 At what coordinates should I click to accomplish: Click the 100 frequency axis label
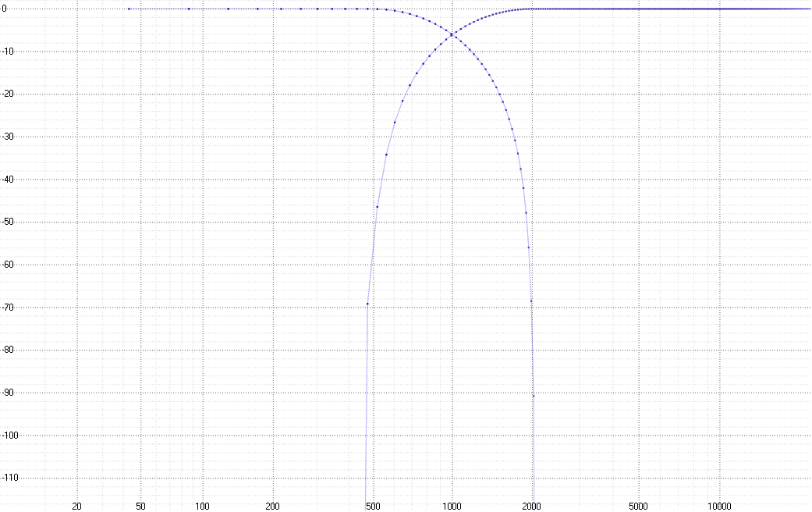pyautogui.click(x=203, y=507)
